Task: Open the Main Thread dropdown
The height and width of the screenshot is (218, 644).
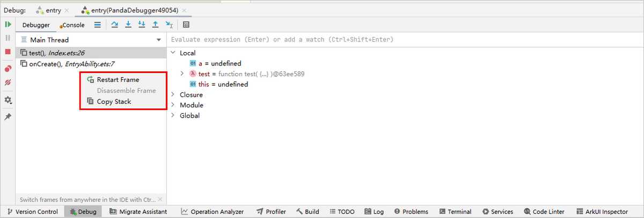Action: (x=158, y=40)
